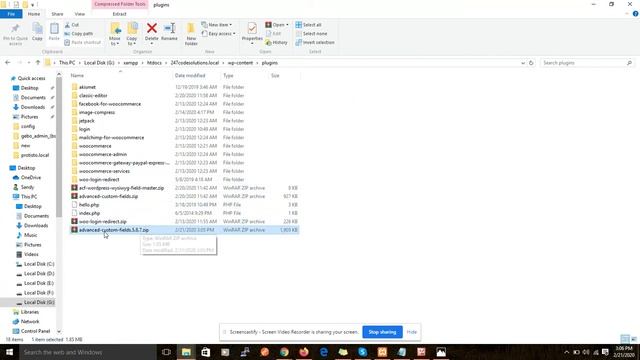
Task: Open the File menu tab
Action: [11, 14]
